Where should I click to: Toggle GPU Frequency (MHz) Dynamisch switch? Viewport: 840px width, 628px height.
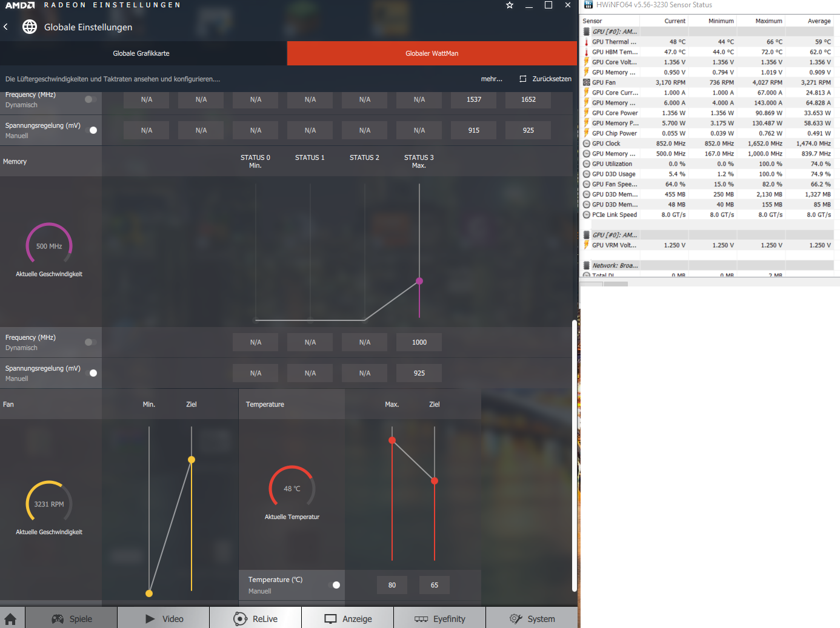(91, 99)
